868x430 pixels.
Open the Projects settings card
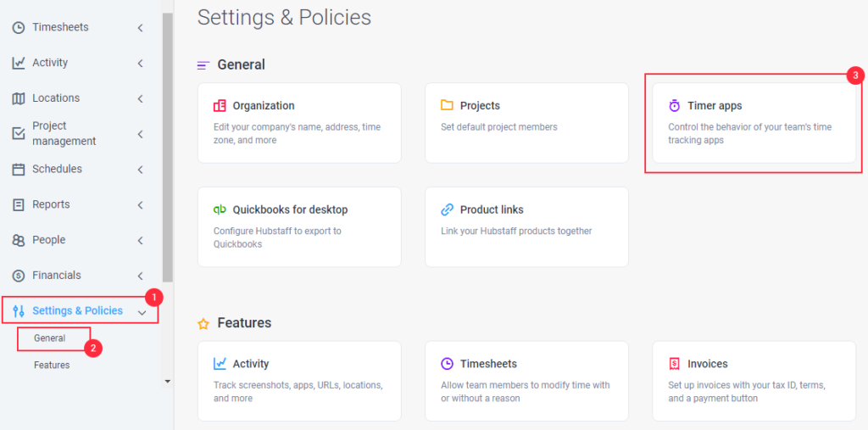(x=526, y=123)
